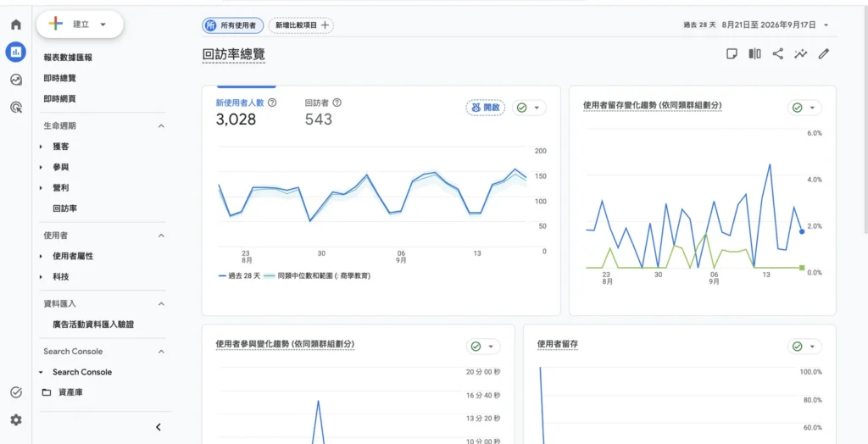Collapse the sidebar with the left chevron
The image size is (868, 444).
click(x=159, y=427)
